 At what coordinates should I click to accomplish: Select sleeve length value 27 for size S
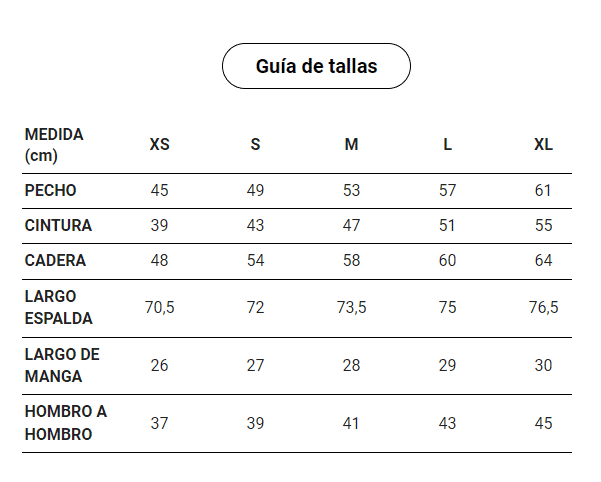[255, 365]
